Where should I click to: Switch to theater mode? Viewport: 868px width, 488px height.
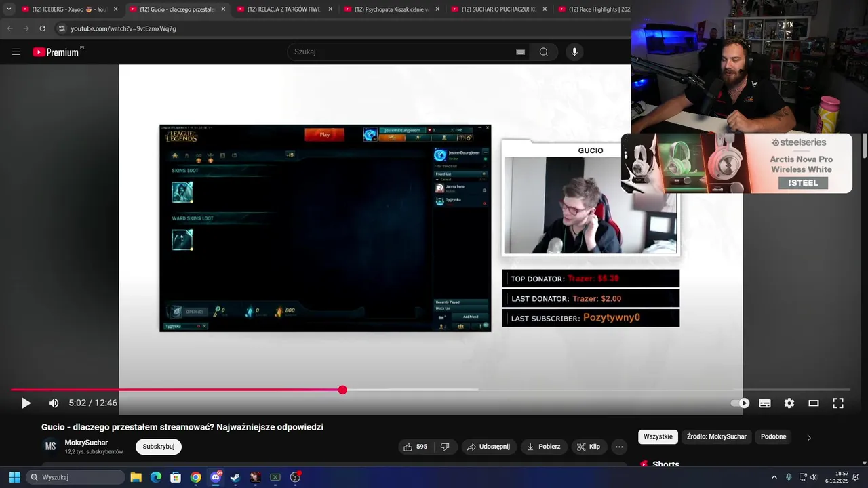(814, 403)
